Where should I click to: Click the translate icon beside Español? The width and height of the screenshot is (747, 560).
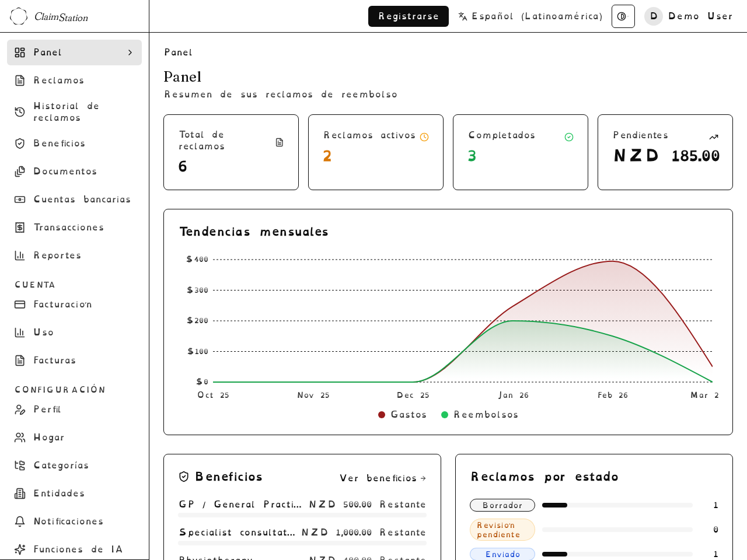pyautogui.click(x=463, y=16)
